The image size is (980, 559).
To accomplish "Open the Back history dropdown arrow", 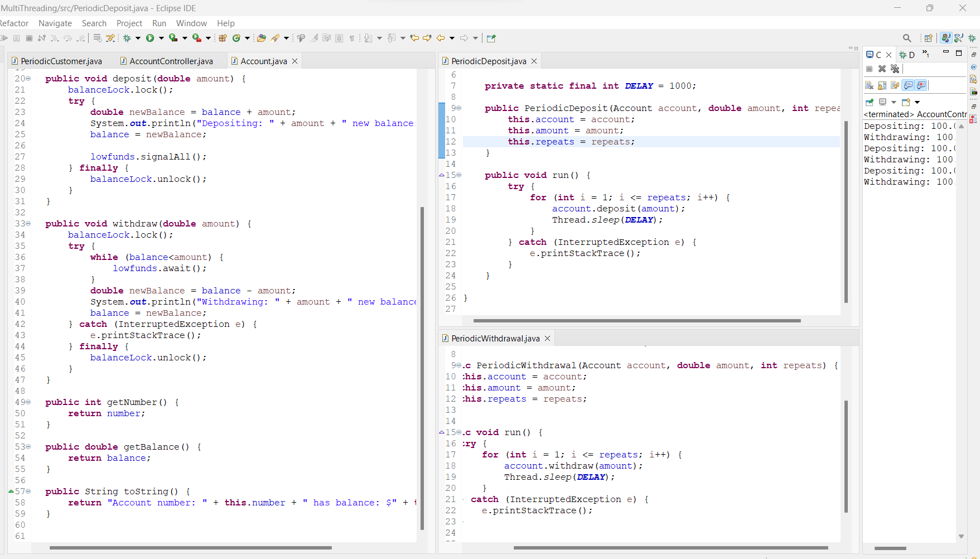I will pyautogui.click(x=452, y=38).
